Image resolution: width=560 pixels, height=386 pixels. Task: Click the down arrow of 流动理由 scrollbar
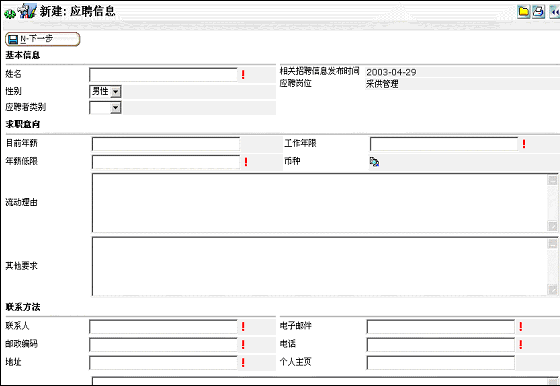point(552,226)
